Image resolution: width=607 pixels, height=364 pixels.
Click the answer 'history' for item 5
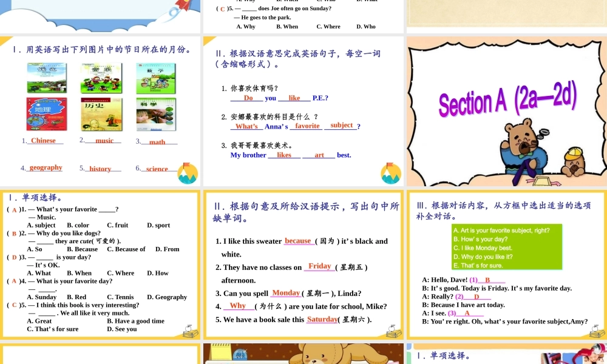tap(100, 169)
